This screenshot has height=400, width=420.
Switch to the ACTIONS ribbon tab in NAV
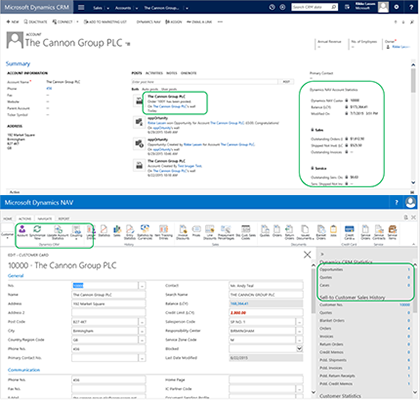25,219
